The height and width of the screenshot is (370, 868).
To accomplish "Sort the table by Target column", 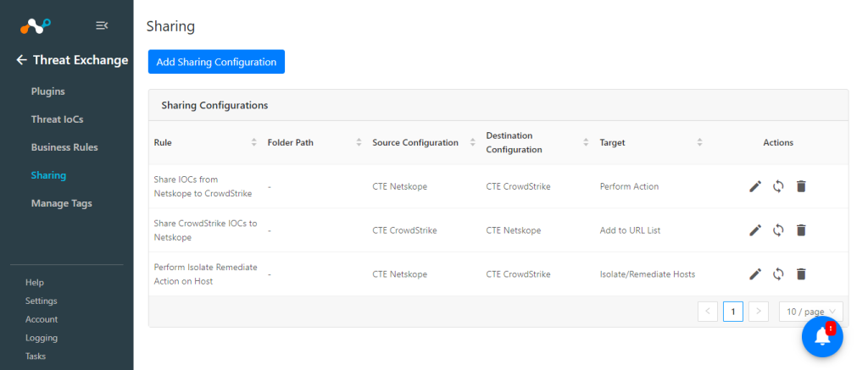I will (x=699, y=143).
